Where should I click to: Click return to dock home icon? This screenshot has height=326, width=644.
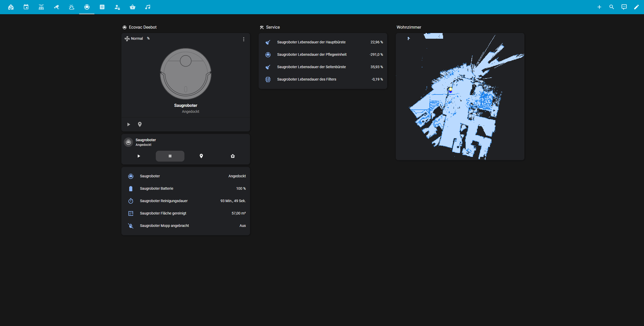coord(233,156)
